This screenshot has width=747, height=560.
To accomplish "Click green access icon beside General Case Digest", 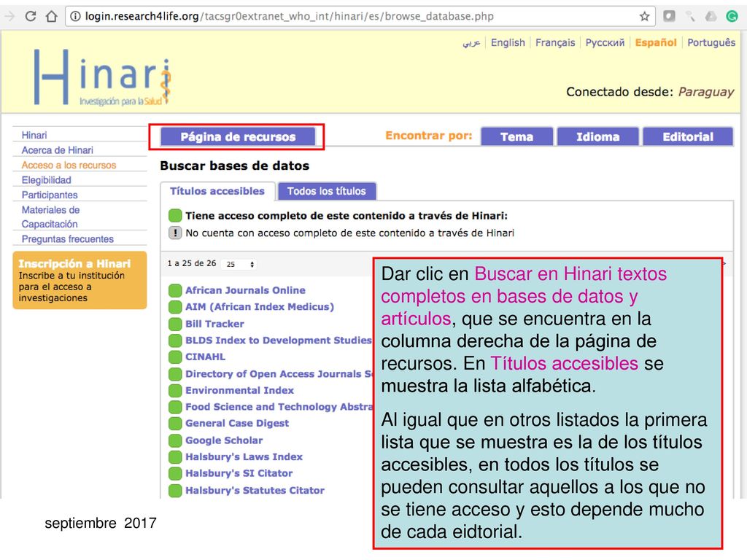I will [x=175, y=424].
